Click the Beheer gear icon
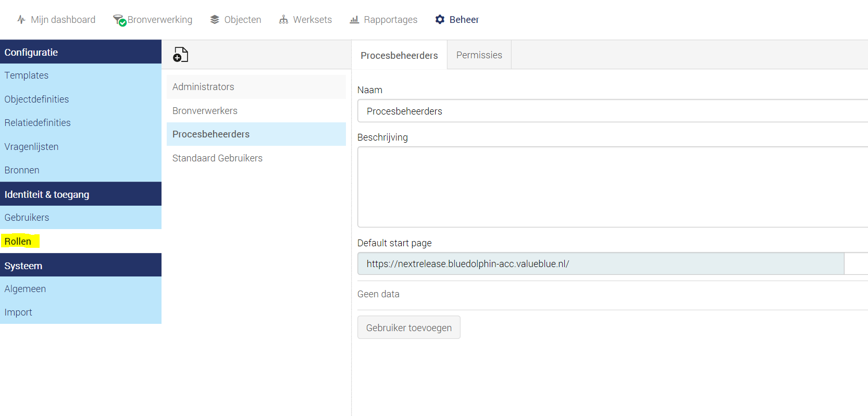 pyautogui.click(x=440, y=20)
